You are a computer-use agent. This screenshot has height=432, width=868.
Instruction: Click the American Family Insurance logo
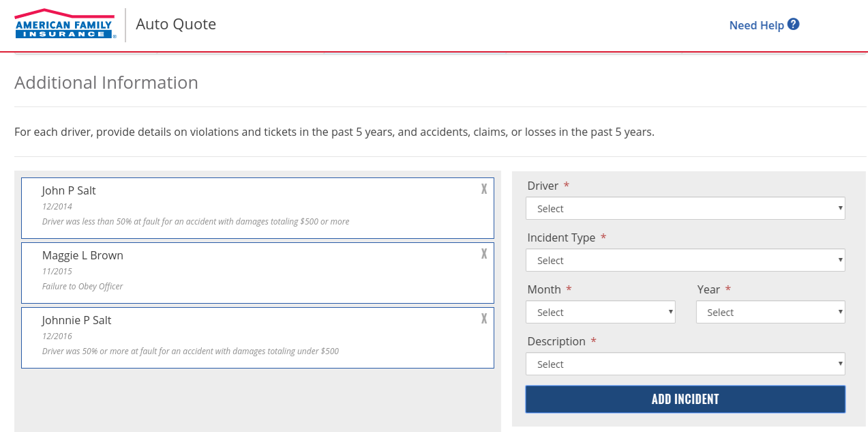65,24
